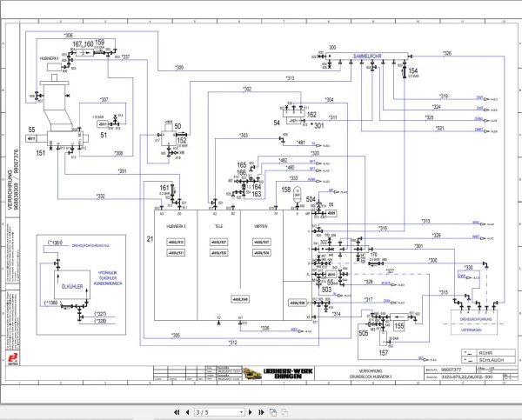
Task: Click component number 162
Action: [311, 115]
